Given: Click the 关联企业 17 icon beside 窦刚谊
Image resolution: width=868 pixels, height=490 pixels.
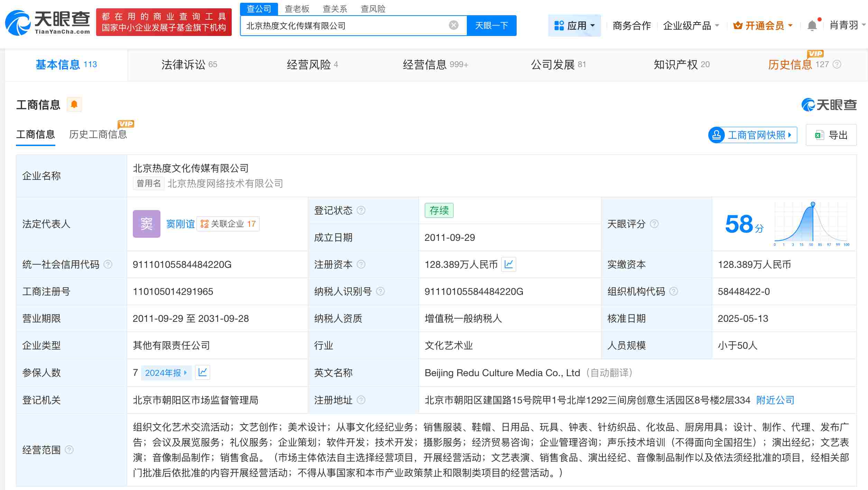Looking at the screenshot, I should coord(203,224).
